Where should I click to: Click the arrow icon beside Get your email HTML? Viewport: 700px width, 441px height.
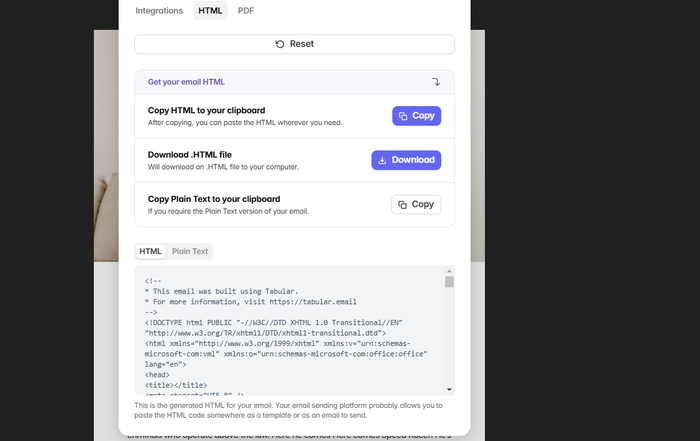(436, 82)
